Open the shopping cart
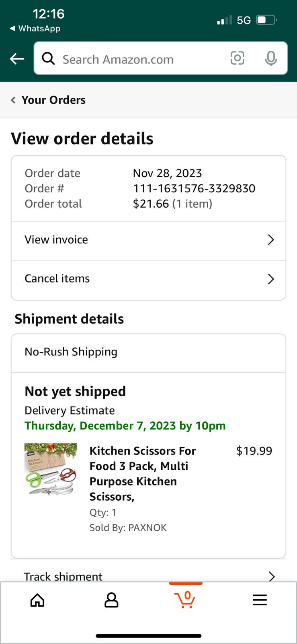Viewport: 297px width, 644px height. pyautogui.click(x=185, y=599)
